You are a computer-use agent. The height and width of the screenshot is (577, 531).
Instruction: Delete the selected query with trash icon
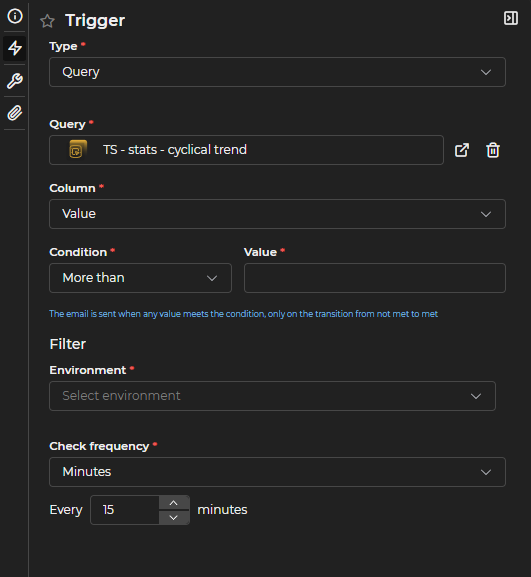click(x=493, y=150)
